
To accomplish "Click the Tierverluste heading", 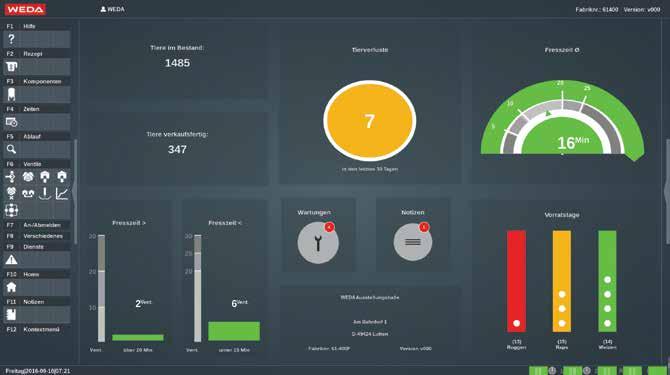I will (x=370, y=50).
